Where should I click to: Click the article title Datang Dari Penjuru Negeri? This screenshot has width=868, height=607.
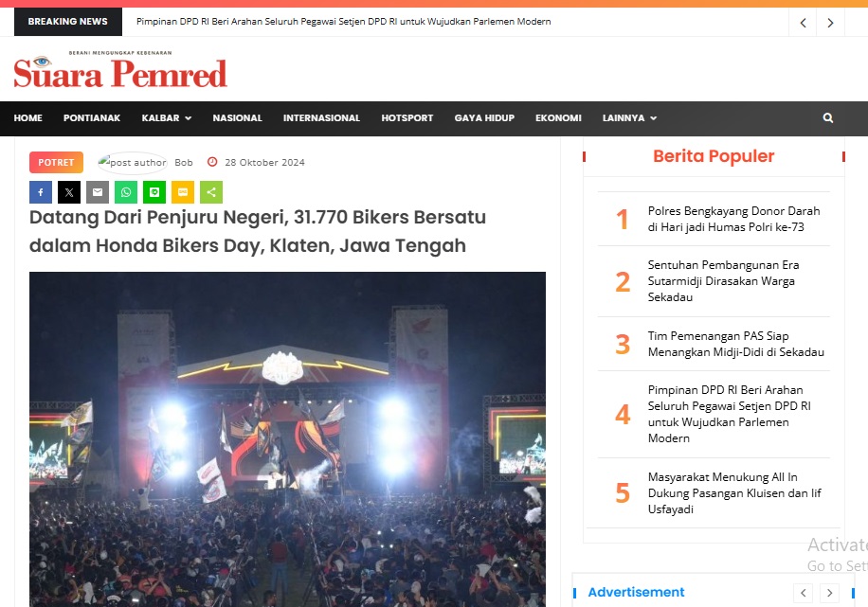[x=258, y=231]
